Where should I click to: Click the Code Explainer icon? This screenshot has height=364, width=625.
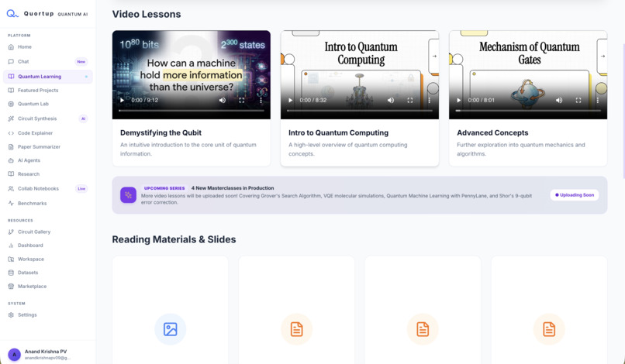point(11,133)
